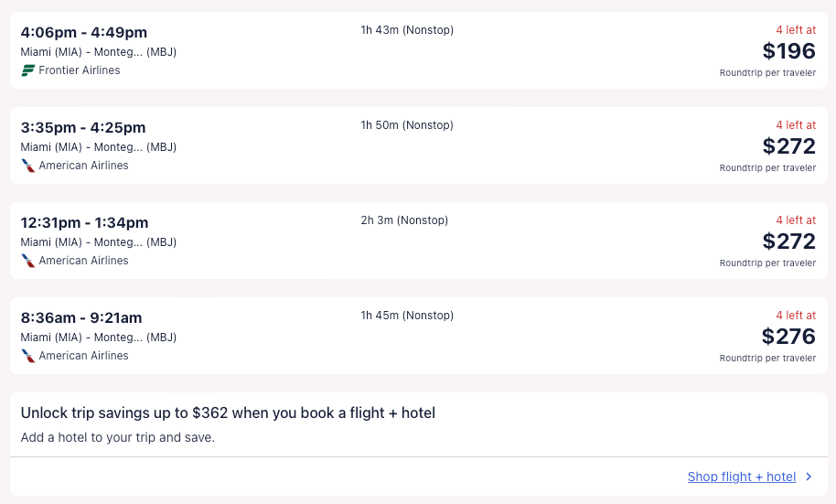Click the Frontier Airlines carrier name

80,70
